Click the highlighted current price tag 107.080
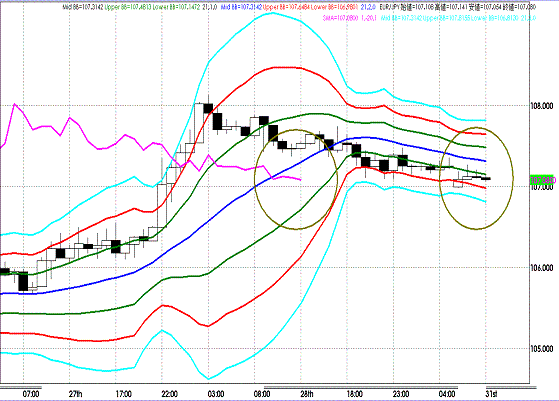This screenshot has width=559, height=401. (543, 179)
